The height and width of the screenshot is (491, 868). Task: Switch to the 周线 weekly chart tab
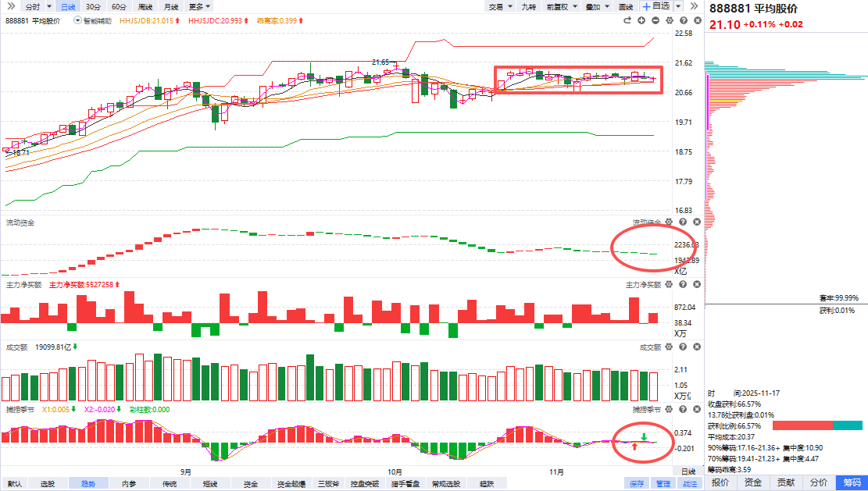145,6
